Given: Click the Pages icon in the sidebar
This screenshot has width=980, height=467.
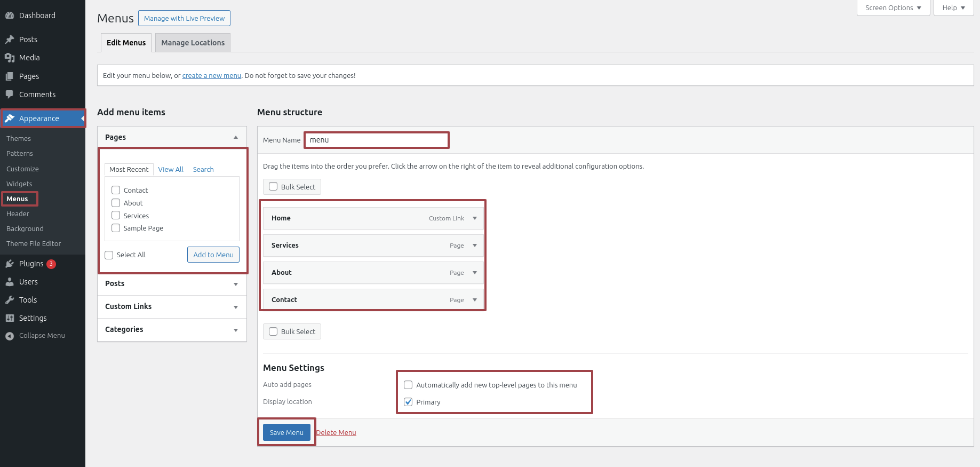Looking at the screenshot, I should point(10,76).
